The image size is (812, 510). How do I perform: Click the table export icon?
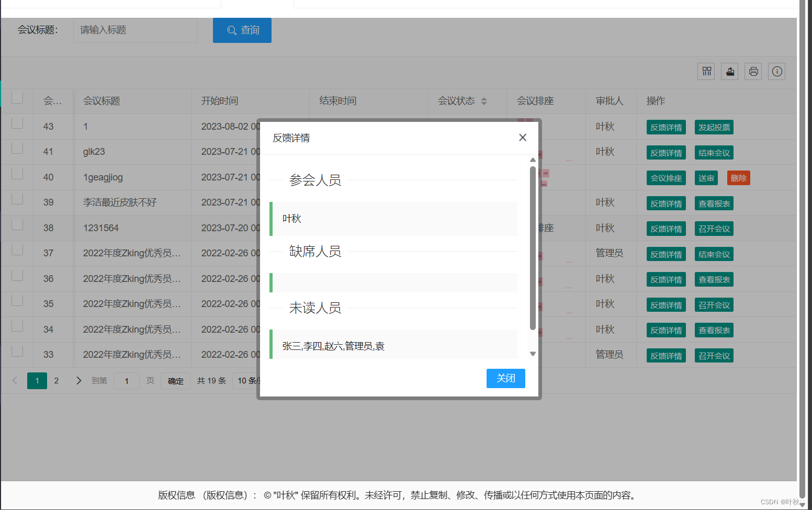coord(729,71)
